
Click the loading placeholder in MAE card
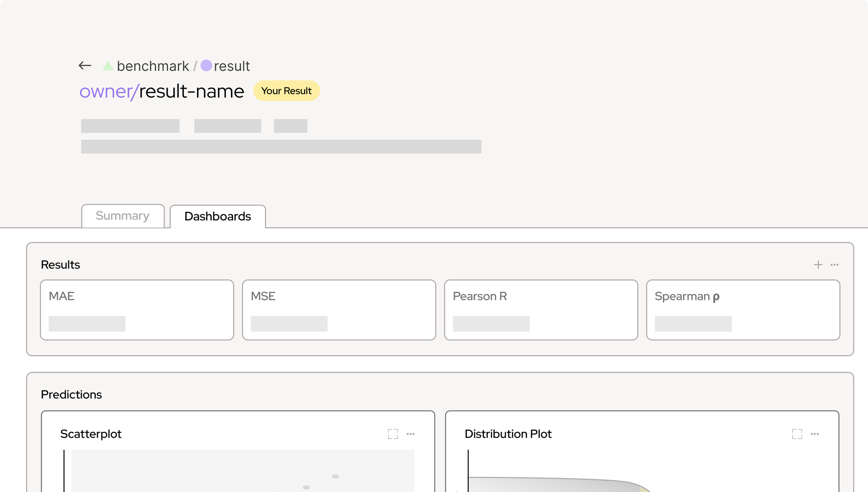pos(87,324)
